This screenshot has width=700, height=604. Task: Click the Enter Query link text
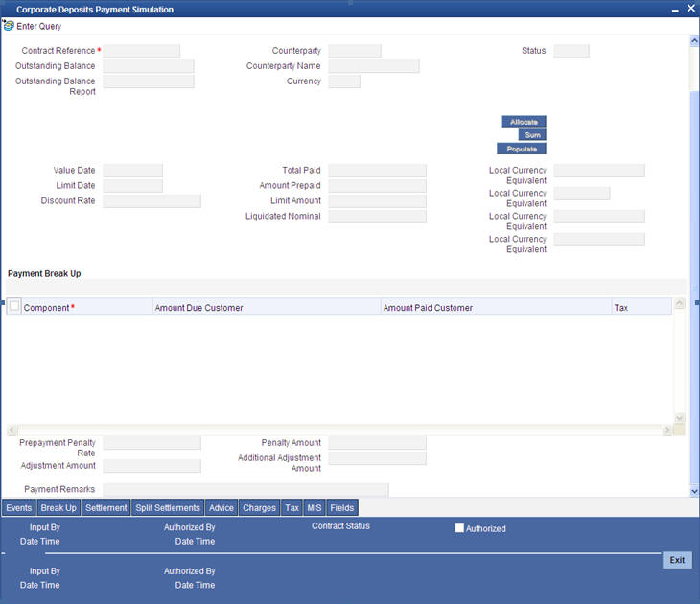39,26
